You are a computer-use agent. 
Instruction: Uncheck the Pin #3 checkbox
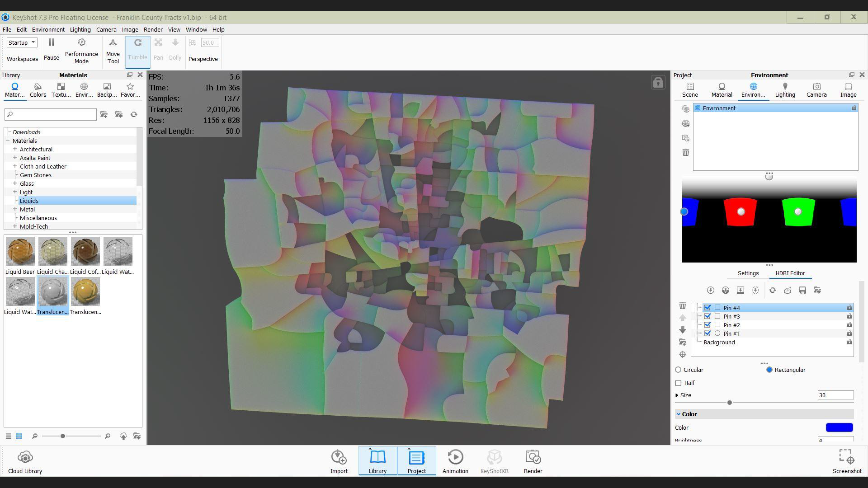[x=707, y=316]
